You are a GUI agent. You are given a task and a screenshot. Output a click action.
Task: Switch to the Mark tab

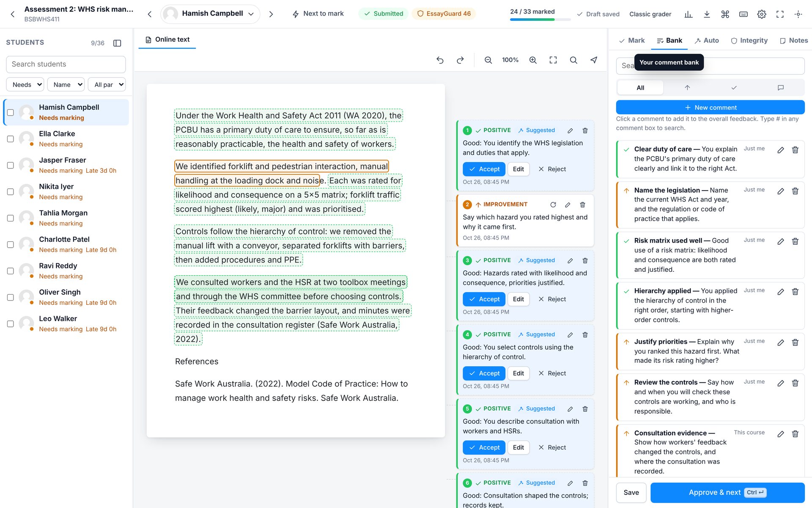point(632,41)
